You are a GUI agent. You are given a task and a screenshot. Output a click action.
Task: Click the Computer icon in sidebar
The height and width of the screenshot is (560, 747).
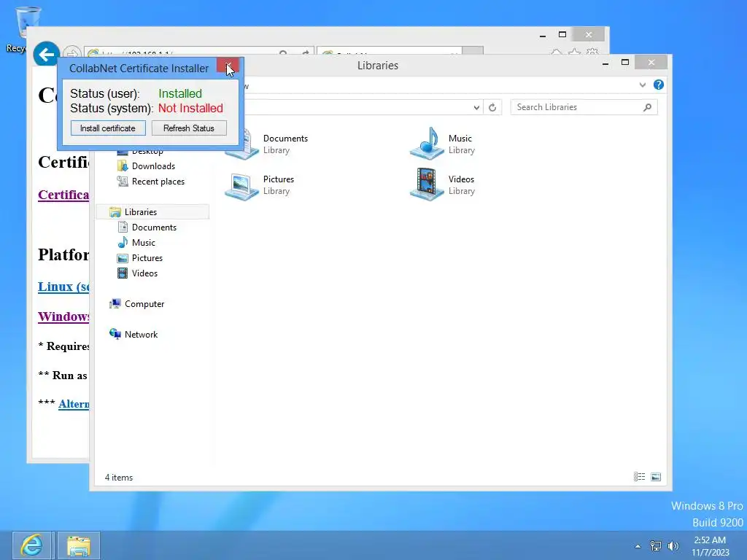(115, 304)
